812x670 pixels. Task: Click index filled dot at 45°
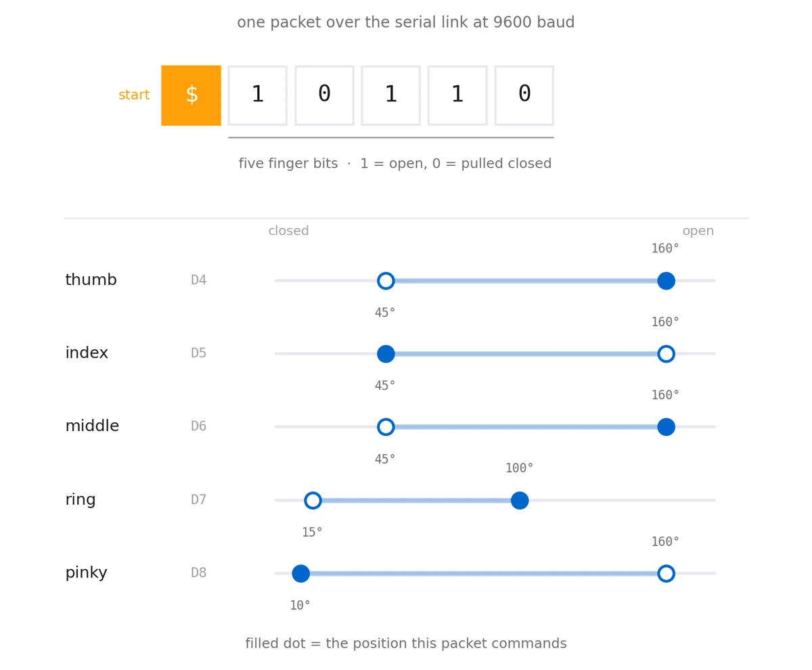[386, 354]
